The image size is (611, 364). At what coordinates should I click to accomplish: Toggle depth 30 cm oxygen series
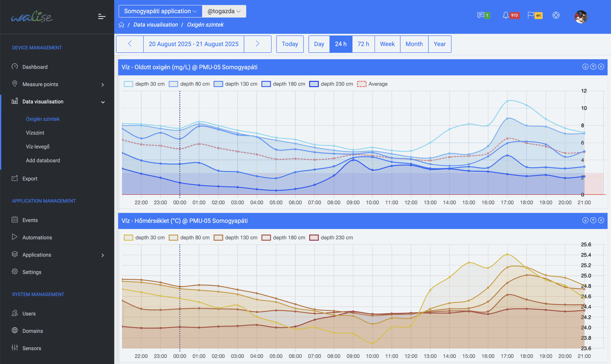pos(144,84)
